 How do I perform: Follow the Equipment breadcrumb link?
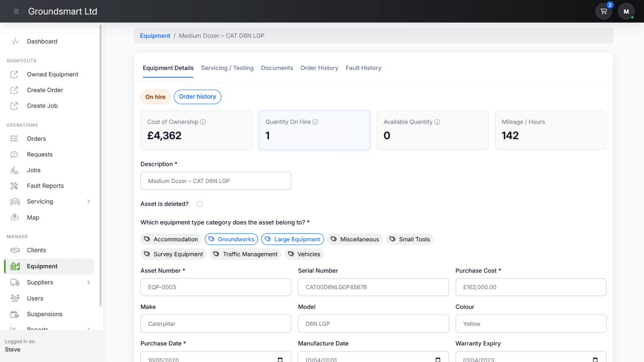tap(155, 36)
